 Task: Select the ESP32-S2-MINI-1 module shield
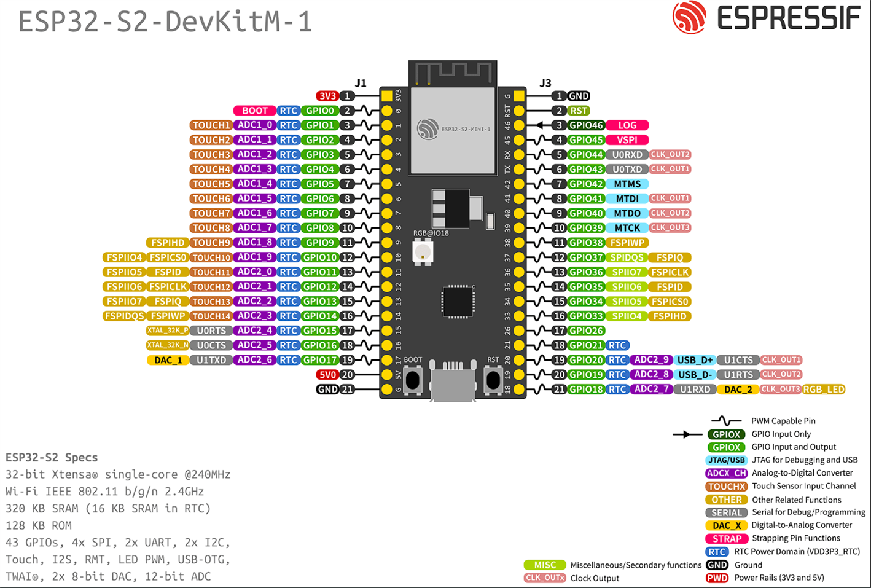pos(453,130)
